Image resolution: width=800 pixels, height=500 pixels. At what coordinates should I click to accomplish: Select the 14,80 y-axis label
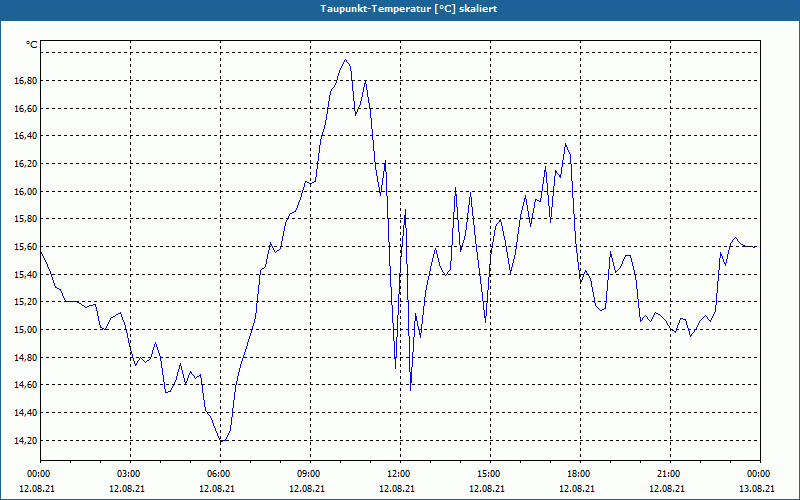point(26,358)
